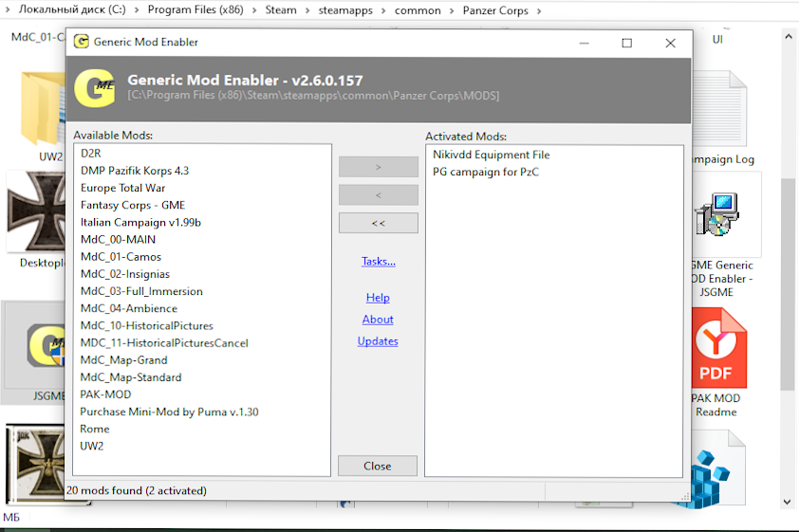Expand chevron after Panzer Corps breadcrumb
Image resolution: width=799 pixels, height=532 pixels.
click(x=539, y=10)
